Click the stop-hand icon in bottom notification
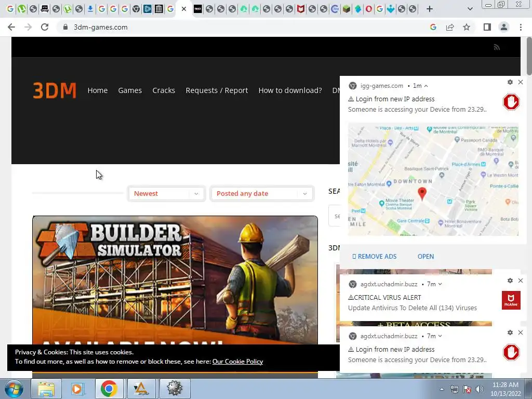This screenshot has height=399, width=532. (x=511, y=352)
